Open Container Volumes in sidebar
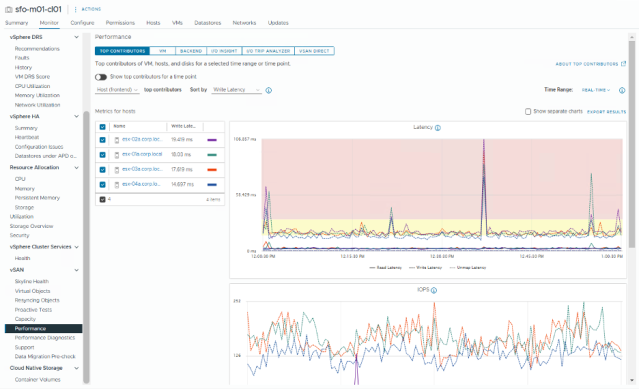639x389 pixels. [37, 380]
